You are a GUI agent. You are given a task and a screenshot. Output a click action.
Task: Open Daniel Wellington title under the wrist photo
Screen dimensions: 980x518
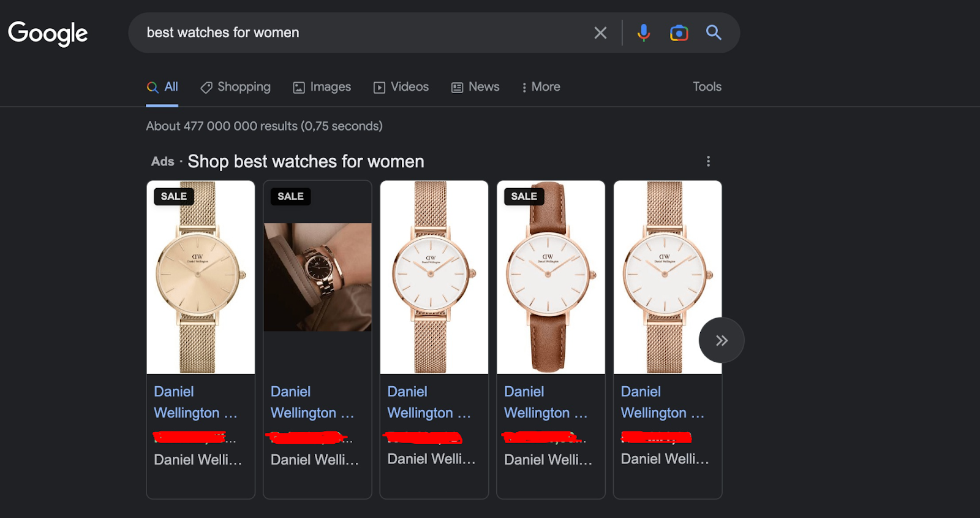tap(312, 402)
